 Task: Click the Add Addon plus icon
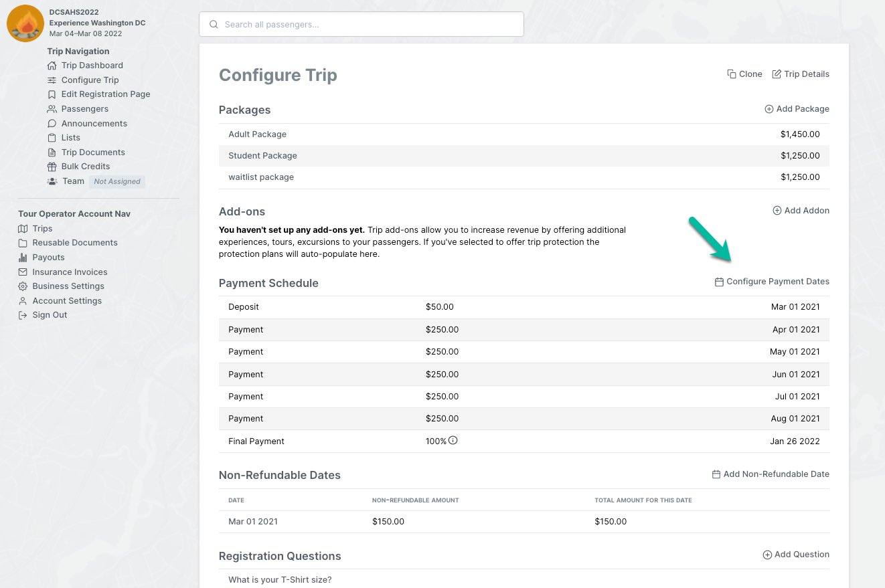coord(777,211)
